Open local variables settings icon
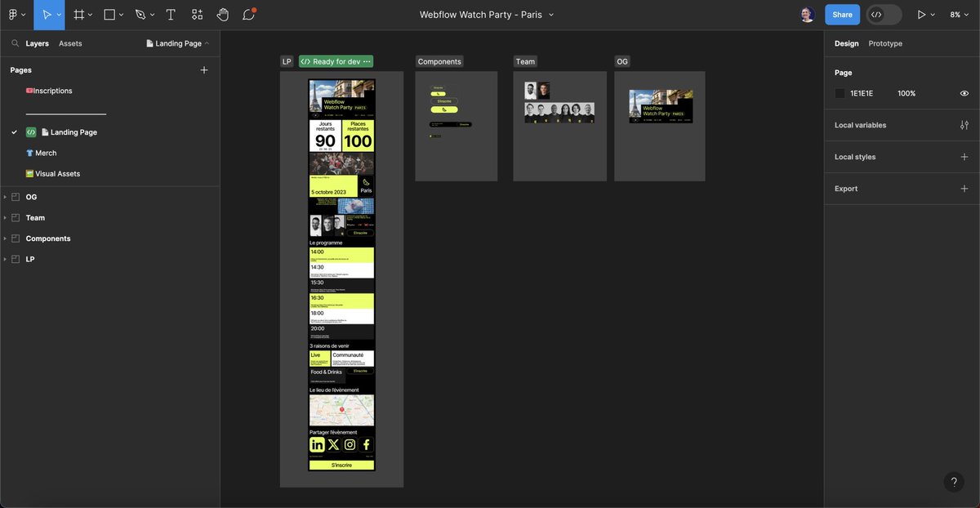This screenshot has height=508, width=980. click(x=964, y=125)
